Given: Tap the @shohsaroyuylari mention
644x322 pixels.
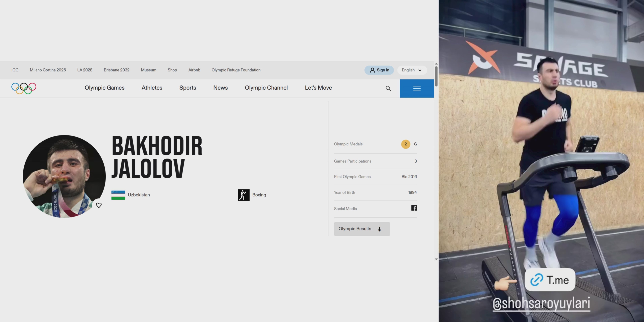Looking at the screenshot, I should coord(541,304).
